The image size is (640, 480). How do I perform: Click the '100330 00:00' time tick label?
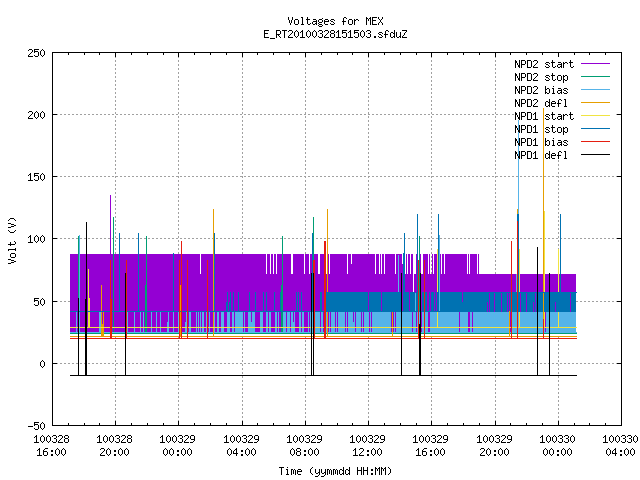click(x=558, y=446)
